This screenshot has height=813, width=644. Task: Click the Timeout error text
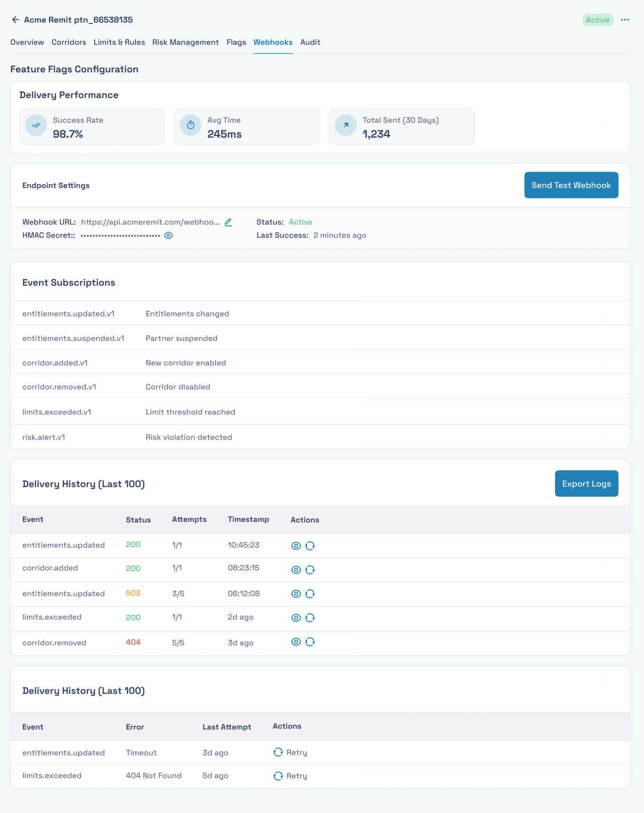tap(141, 753)
